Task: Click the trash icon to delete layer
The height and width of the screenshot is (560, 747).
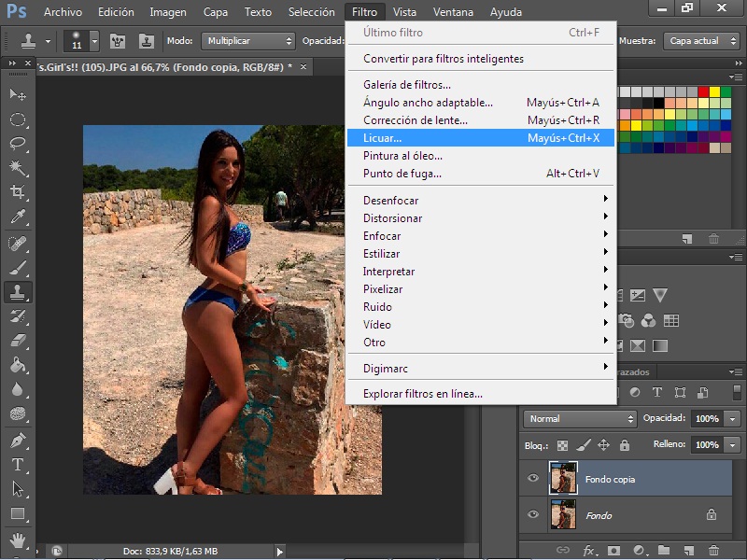Action: 713,551
